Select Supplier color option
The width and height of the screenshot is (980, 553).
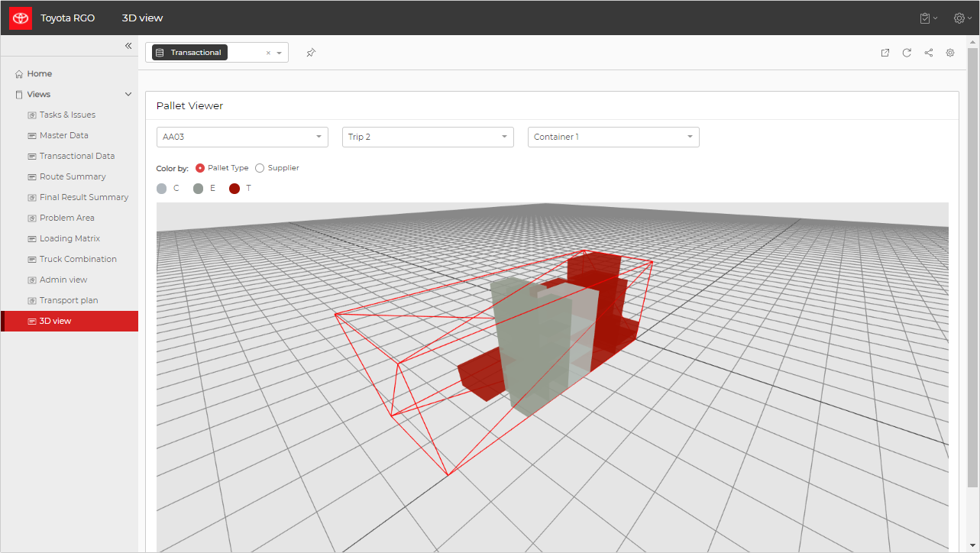(260, 168)
